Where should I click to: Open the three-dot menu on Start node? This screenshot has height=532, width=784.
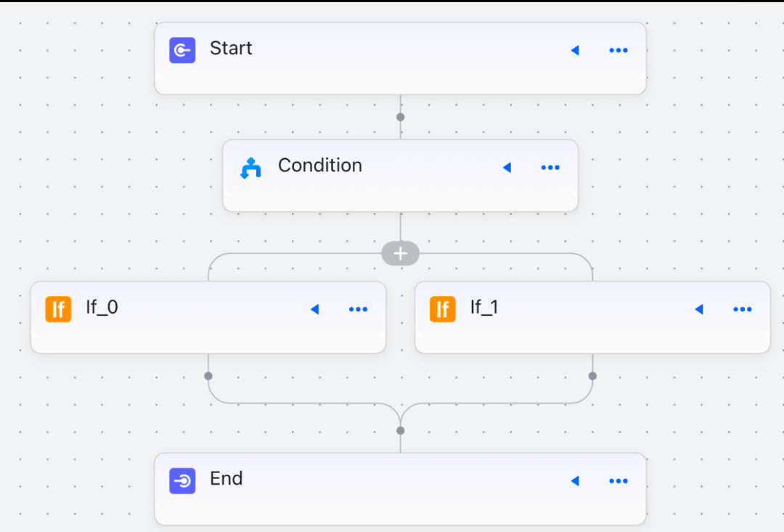[618, 50]
